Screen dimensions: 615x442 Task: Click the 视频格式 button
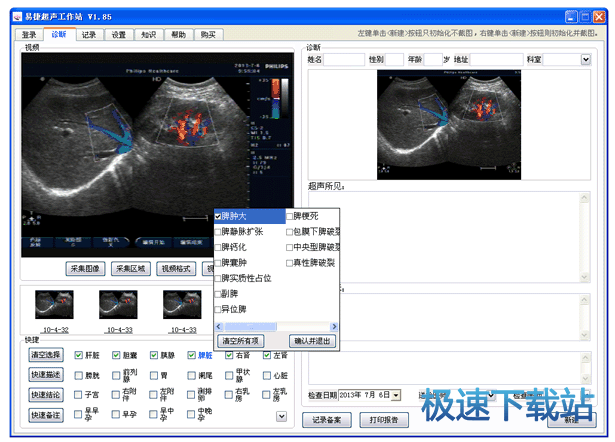click(x=176, y=269)
